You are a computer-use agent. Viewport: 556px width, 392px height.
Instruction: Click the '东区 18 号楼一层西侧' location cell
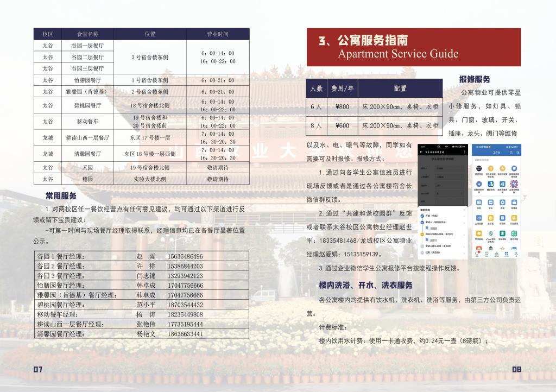point(150,154)
